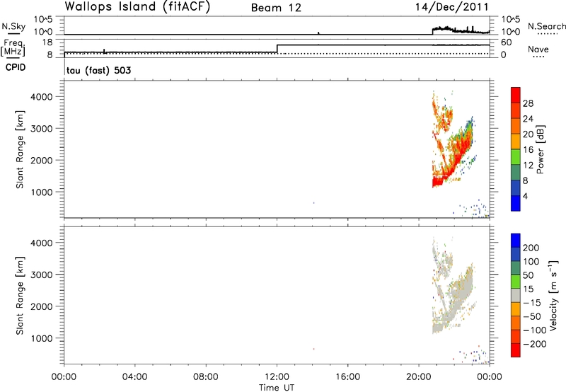This screenshot has width=566, height=392.
Task: Select the 'Nave' legend label
Action: (538, 49)
